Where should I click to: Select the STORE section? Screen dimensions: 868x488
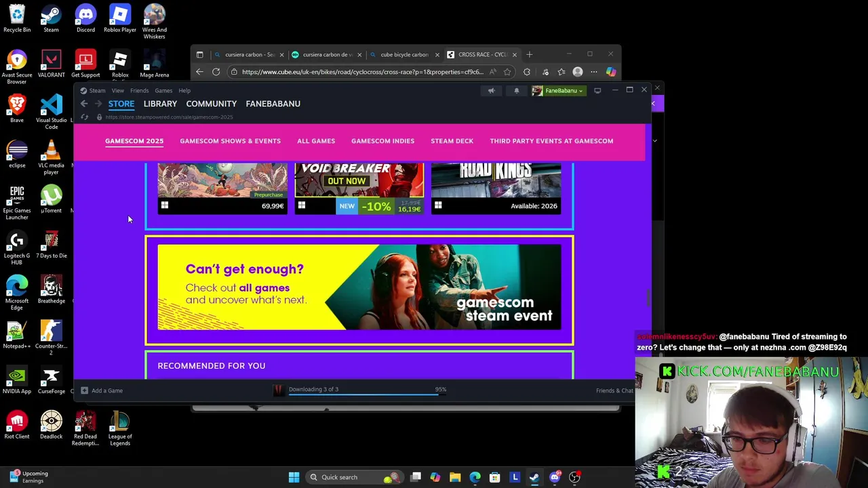[121, 104]
